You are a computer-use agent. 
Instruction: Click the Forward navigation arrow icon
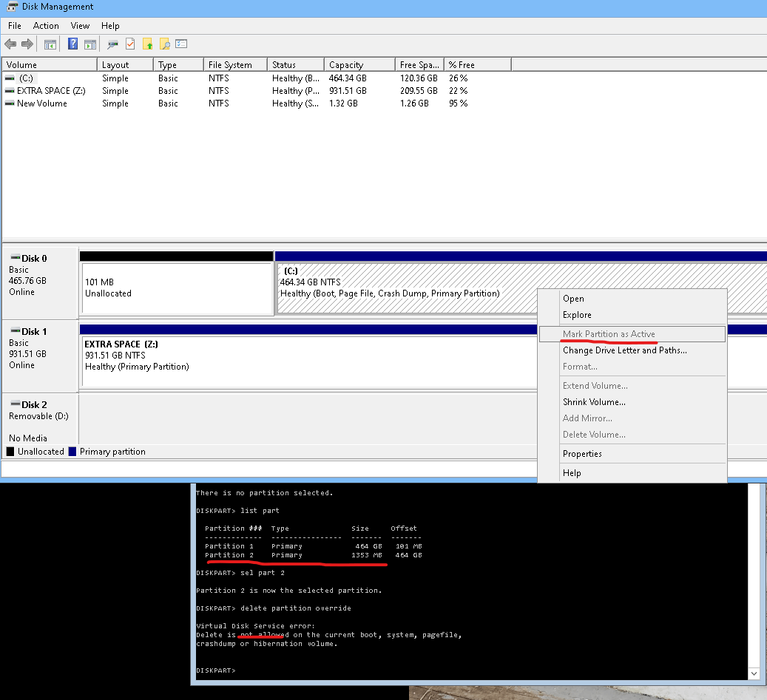pos(26,44)
